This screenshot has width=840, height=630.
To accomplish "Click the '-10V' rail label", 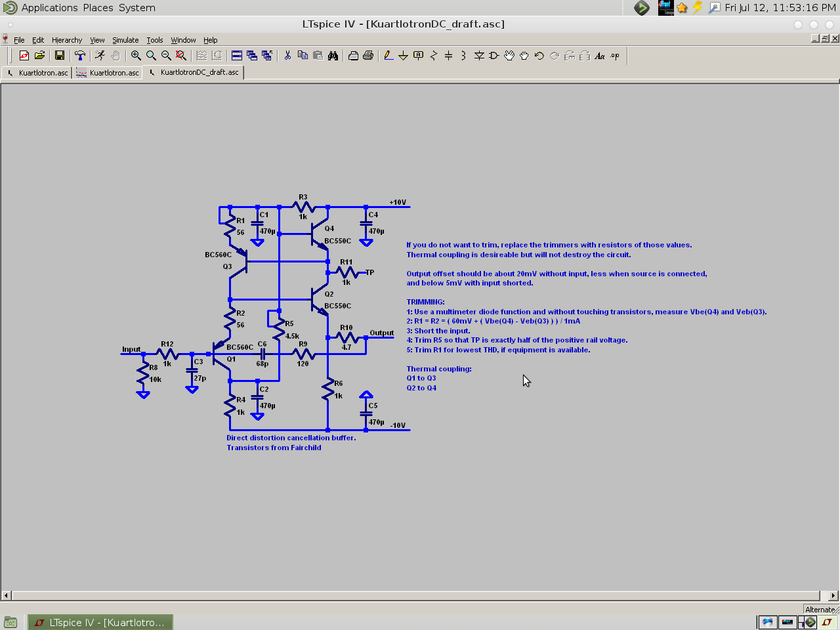I will pyautogui.click(x=398, y=425).
